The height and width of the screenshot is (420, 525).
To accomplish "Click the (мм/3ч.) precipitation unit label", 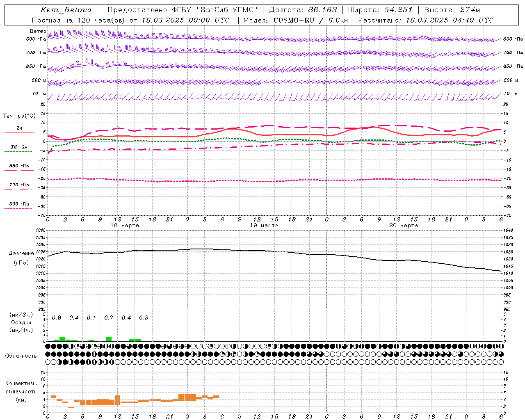I will coord(21,315).
